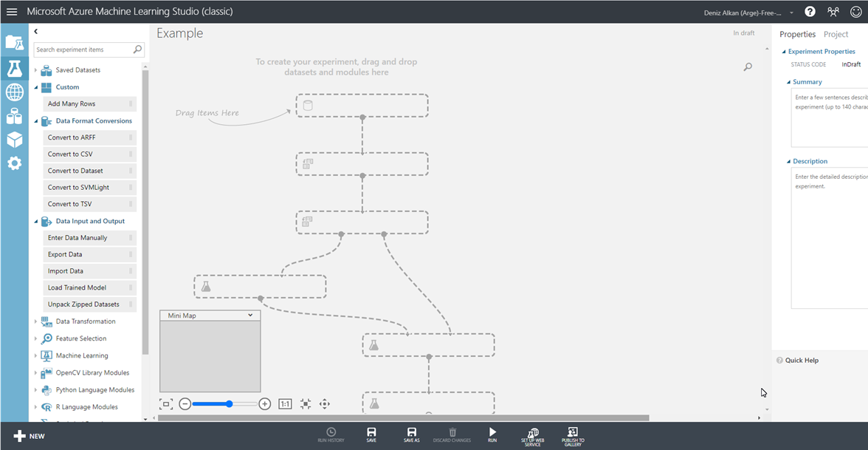The width and height of the screenshot is (868, 450).
Task: Collapse the Summary section
Action: [789, 82]
